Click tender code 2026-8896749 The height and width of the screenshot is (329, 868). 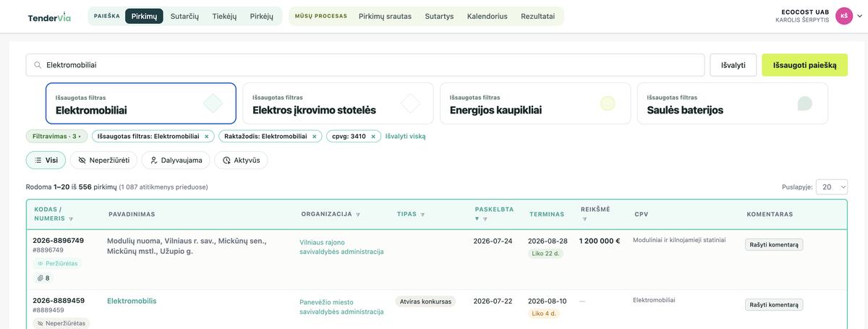coord(58,241)
